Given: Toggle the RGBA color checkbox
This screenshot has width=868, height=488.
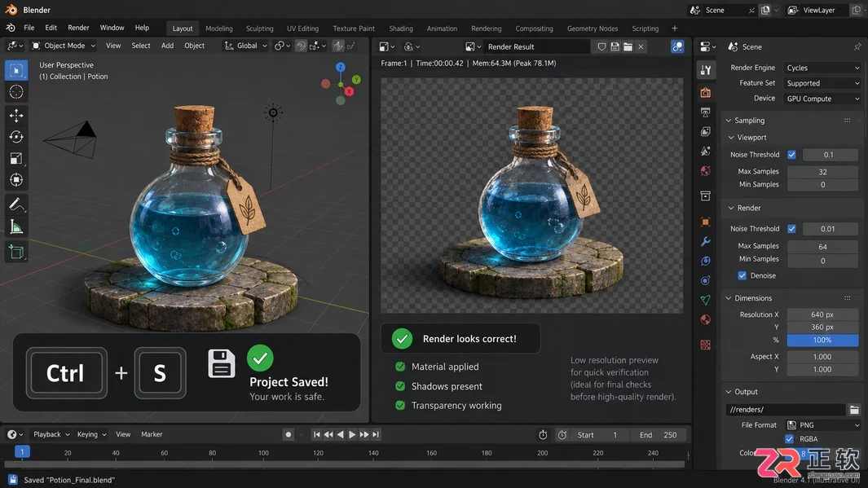Looking at the screenshot, I should (790, 439).
